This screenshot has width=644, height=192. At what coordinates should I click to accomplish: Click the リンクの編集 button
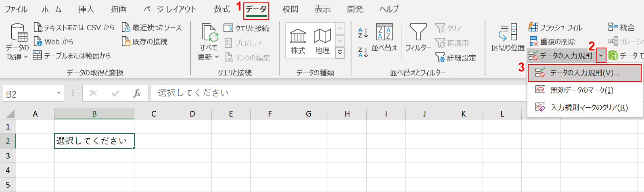click(x=247, y=58)
